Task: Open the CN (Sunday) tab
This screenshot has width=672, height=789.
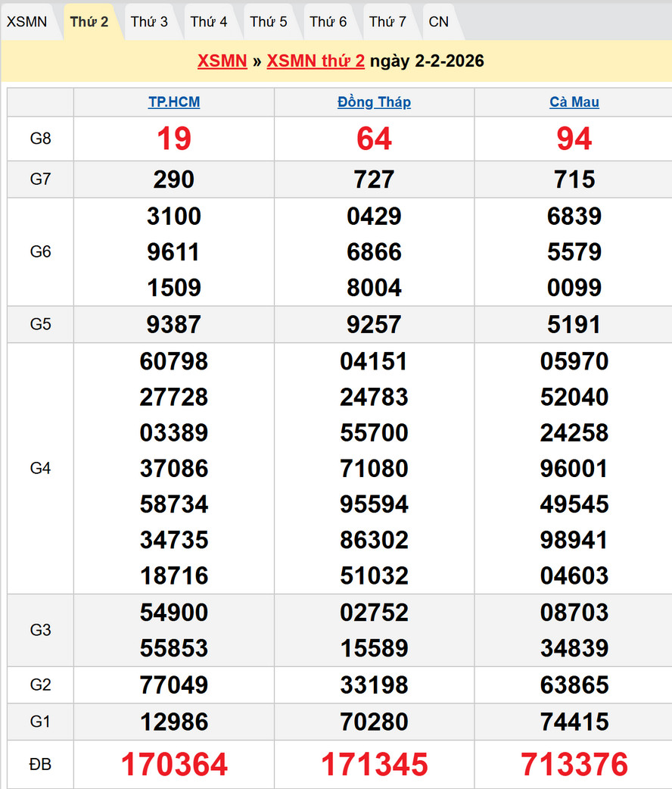Action: [x=439, y=22]
